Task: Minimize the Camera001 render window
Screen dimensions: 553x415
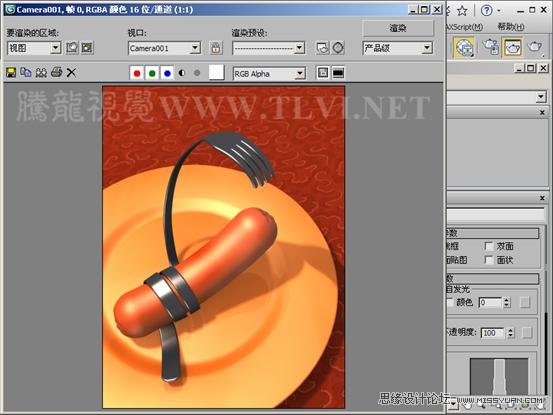Action: point(413,10)
